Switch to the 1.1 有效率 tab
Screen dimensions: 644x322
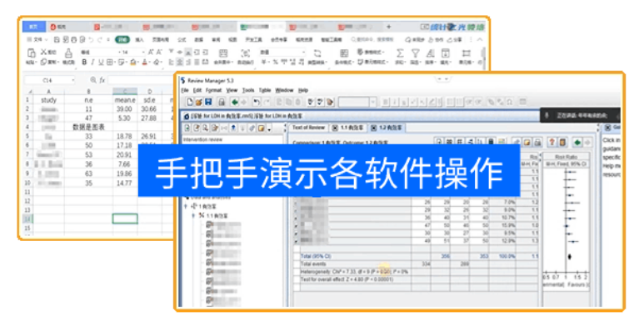pyautogui.click(x=349, y=128)
